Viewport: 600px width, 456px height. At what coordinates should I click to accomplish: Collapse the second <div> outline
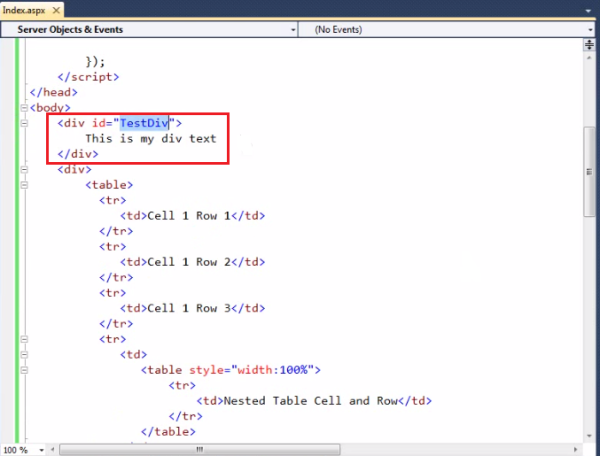[x=24, y=169]
